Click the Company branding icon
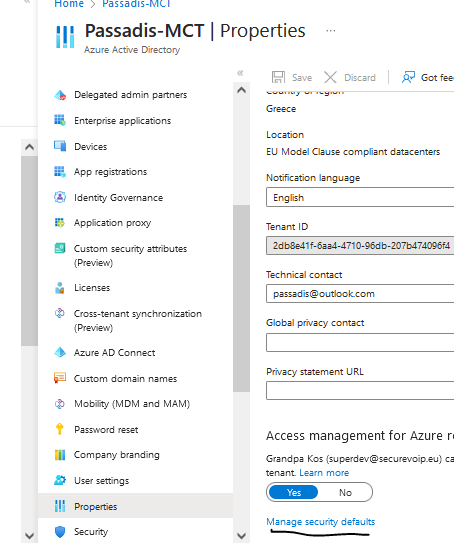 click(x=60, y=455)
